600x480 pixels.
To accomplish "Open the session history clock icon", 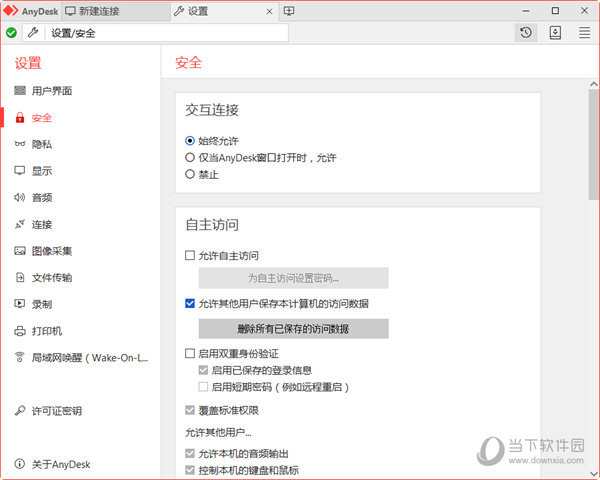I will click(526, 33).
